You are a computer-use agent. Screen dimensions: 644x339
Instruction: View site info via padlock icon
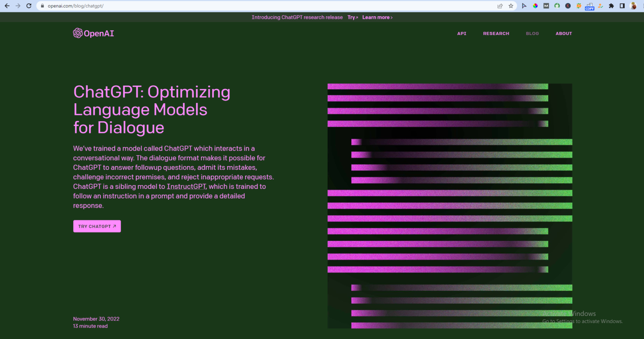coord(42,6)
